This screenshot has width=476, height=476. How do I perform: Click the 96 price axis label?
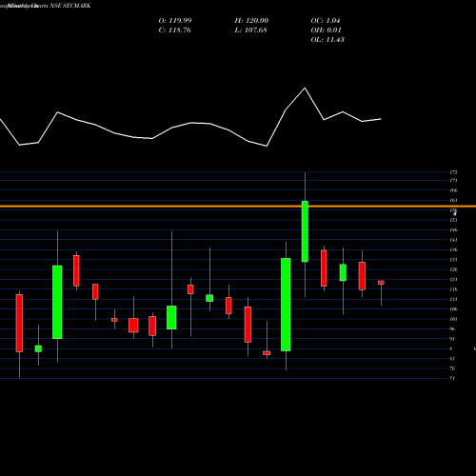[452, 329]
